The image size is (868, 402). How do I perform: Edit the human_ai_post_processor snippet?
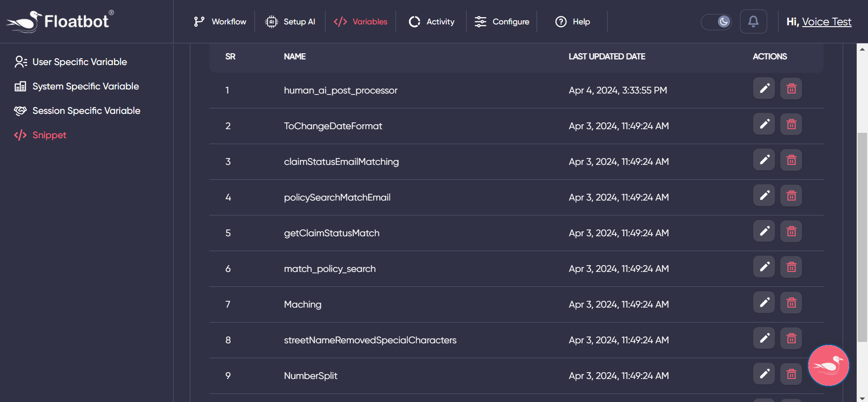click(764, 89)
